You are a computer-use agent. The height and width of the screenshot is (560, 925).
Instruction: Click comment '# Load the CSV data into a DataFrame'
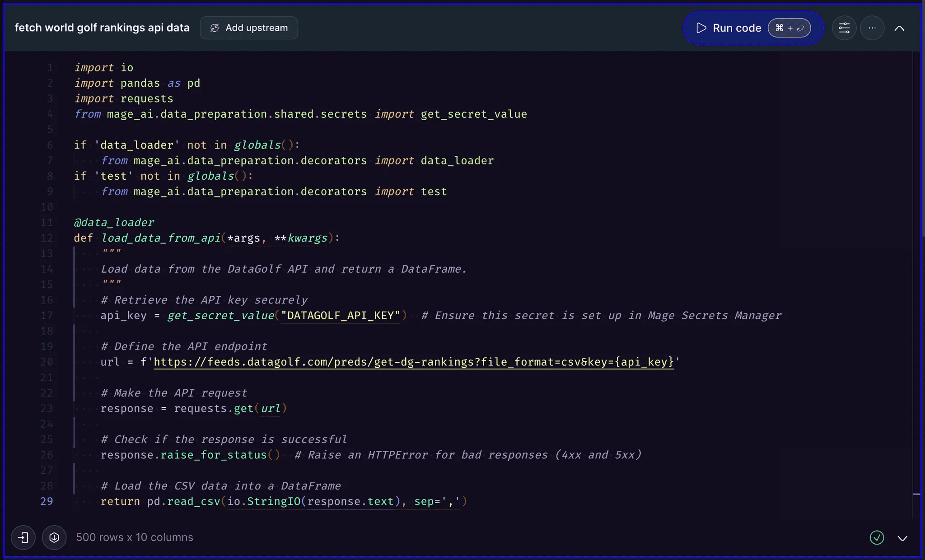[x=221, y=486]
